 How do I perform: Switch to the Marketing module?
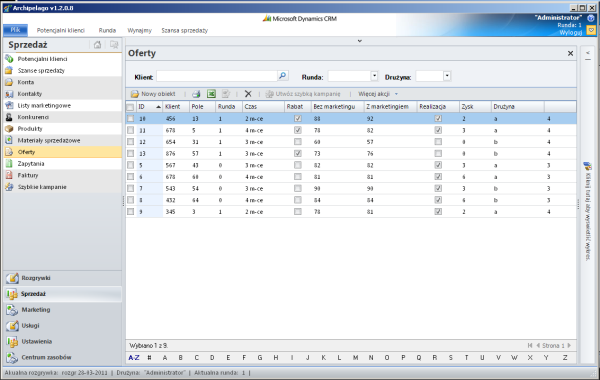(x=62, y=310)
